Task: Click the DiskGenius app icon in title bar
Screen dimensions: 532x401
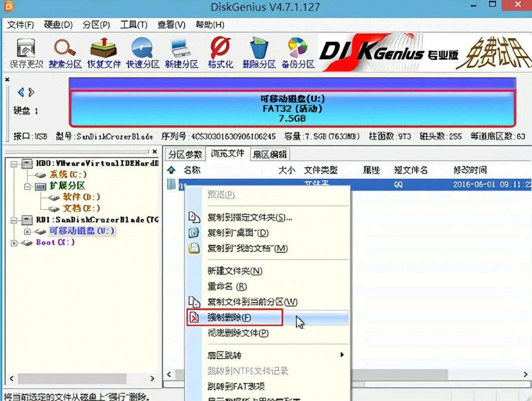Action: pyautogui.click(x=8, y=6)
